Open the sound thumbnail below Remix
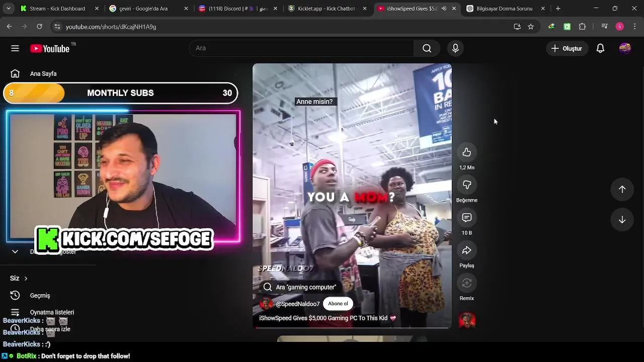This screenshot has width=644, height=362. pos(467,320)
